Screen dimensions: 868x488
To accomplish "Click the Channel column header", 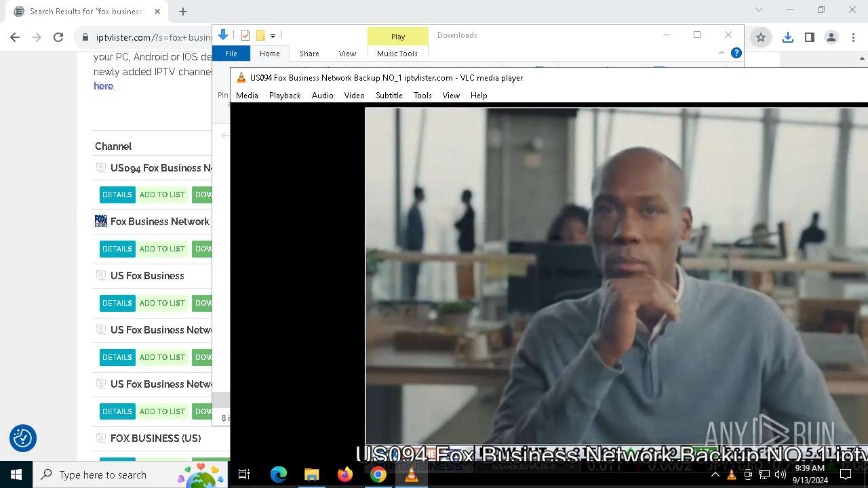I will tap(113, 146).
